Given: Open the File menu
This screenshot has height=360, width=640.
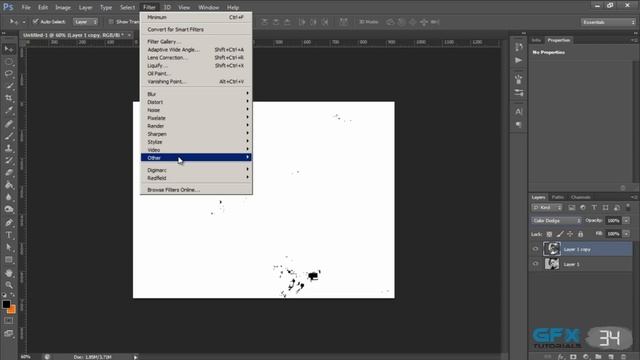Looking at the screenshot, I should pos(26,7).
